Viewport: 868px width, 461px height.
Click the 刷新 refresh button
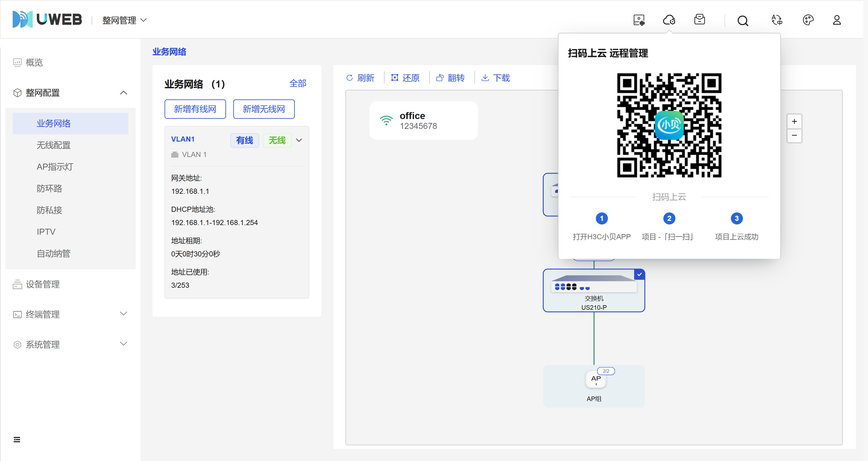click(x=360, y=78)
